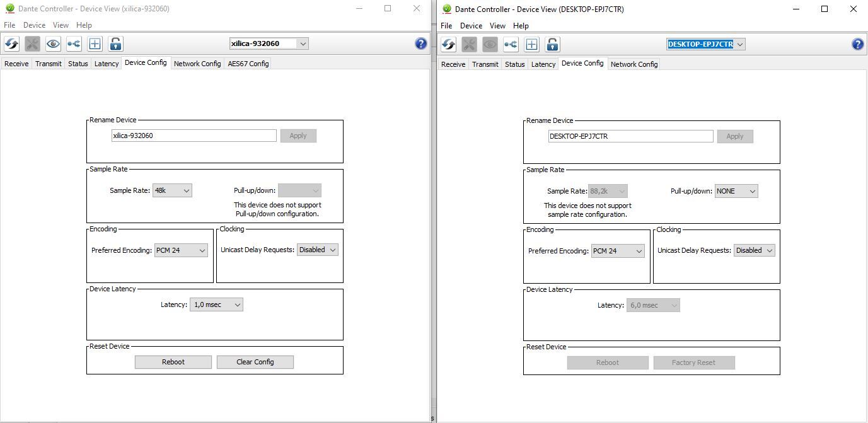Open the xilica-932060 device selector dropdown
868x423 pixels.
point(269,43)
